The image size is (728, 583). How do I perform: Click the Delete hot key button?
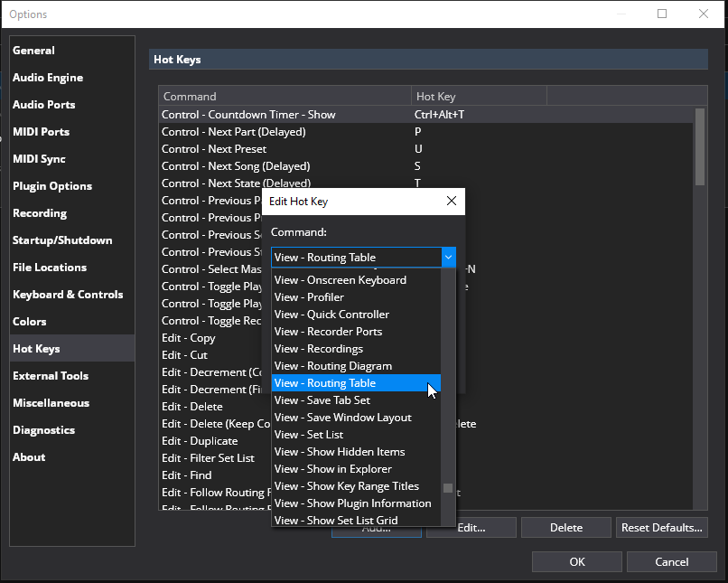(x=565, y=527)
